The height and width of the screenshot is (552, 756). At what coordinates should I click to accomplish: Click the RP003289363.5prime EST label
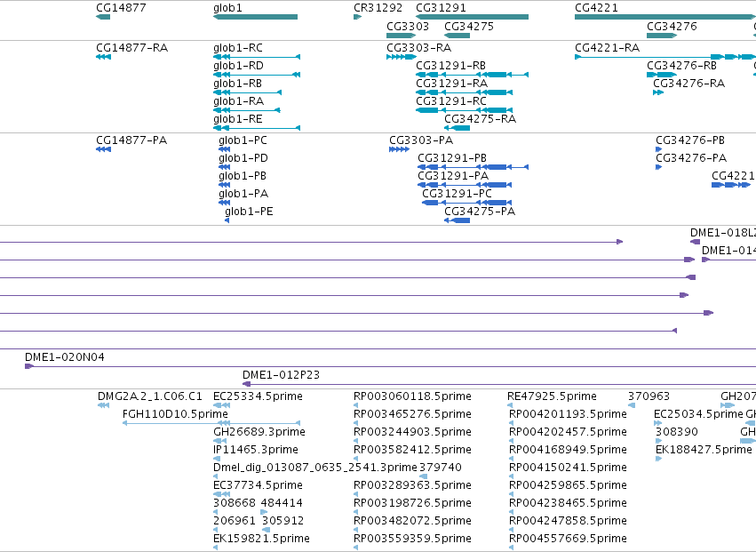coord(412,485)
